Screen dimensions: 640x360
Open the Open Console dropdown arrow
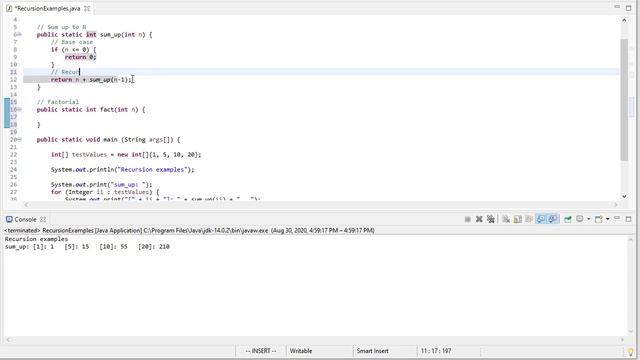click(x=608, y=219)
